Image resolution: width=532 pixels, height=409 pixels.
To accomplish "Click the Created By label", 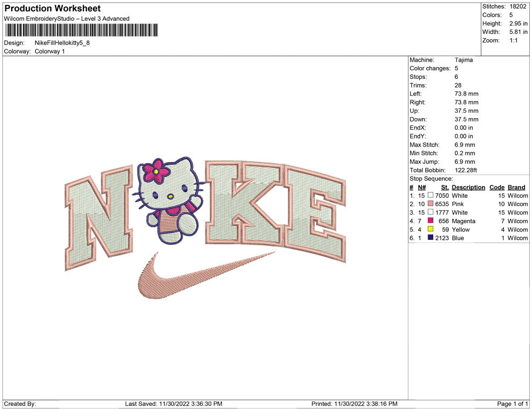I will [x=20, y=404].
